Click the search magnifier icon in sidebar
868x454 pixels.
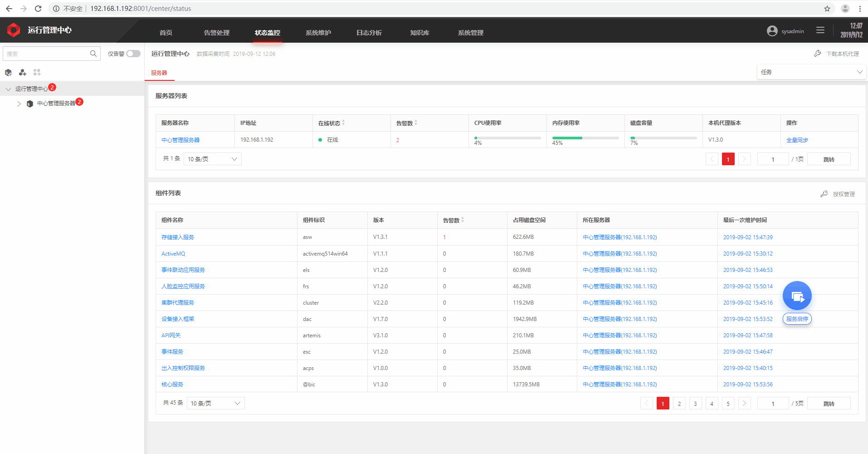(93, 54)
